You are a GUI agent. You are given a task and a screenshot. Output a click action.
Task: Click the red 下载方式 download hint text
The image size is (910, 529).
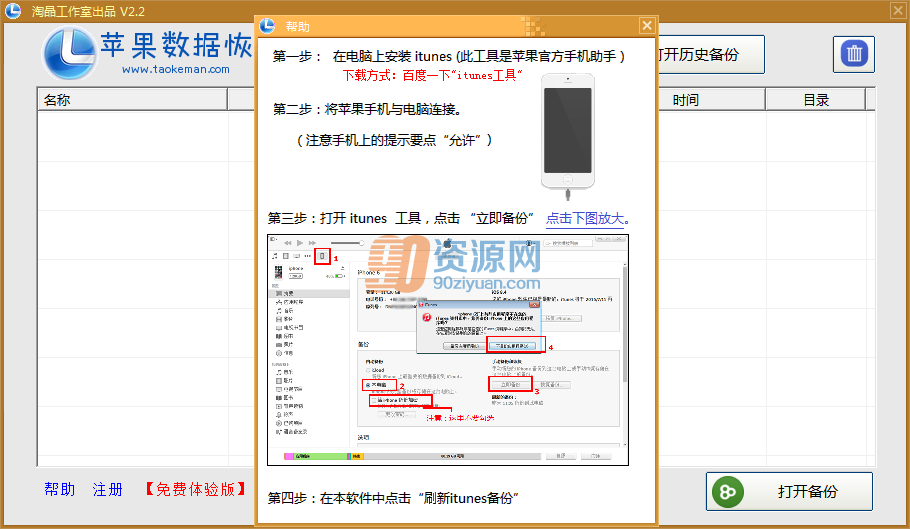click(432, 75)
